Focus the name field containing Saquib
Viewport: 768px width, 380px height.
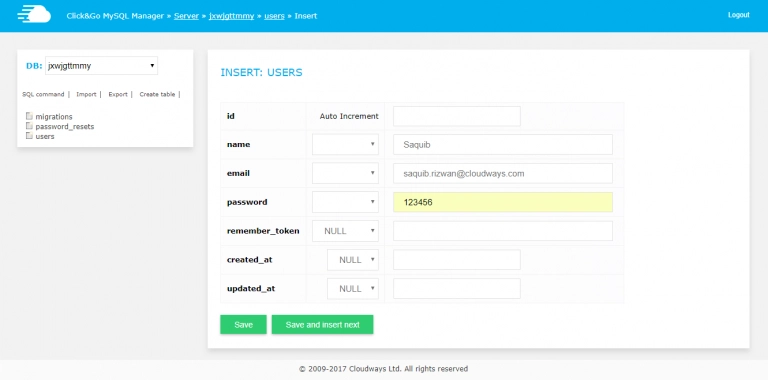coord(503,144)
